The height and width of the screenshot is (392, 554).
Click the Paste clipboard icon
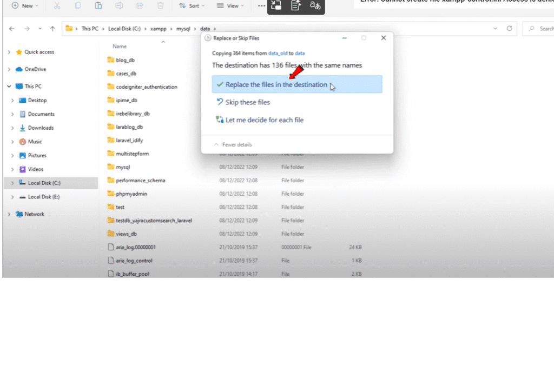coord(98,5)
